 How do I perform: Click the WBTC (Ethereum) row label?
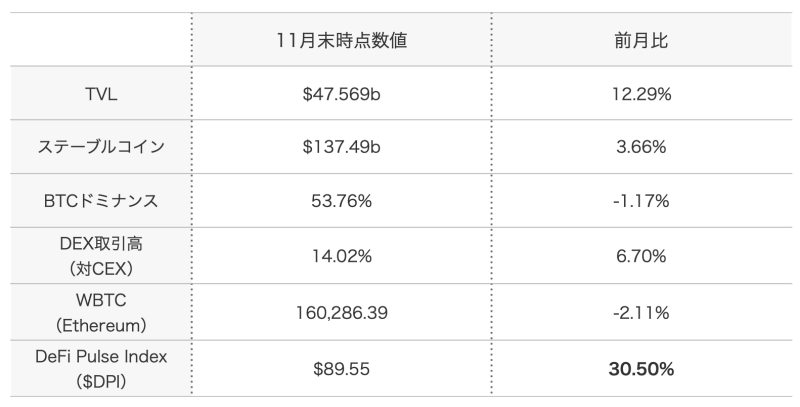coord(101,312)
